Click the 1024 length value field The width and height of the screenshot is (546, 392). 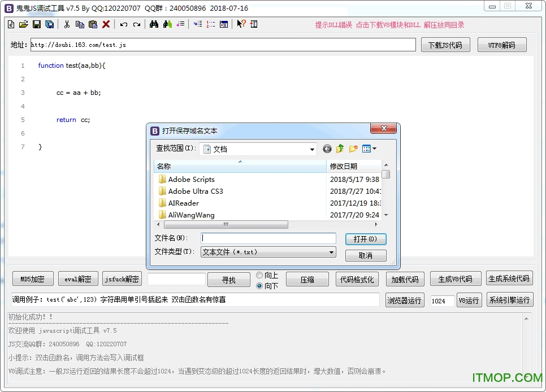click(x=442, y=301)
